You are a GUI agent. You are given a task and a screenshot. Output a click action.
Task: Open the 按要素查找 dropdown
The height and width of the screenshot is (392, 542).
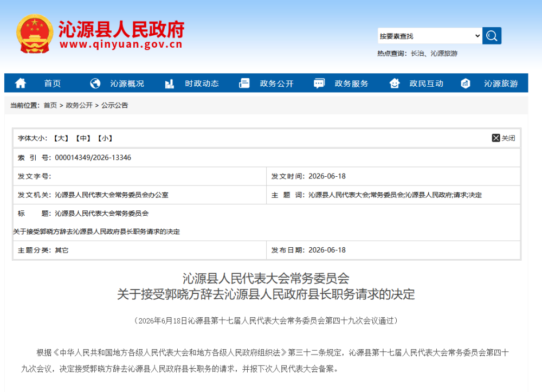coord(430,36)
